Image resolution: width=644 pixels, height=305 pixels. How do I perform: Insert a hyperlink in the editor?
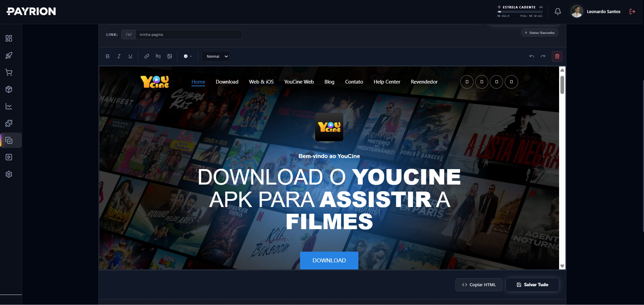(147, 56)
